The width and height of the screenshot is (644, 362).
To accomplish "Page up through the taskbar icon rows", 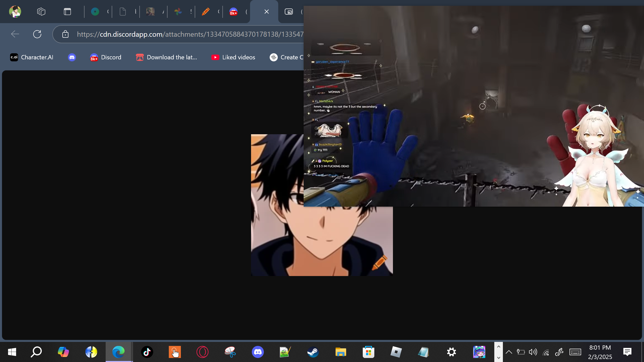I will pyautogui.click(x=499, y=347).
